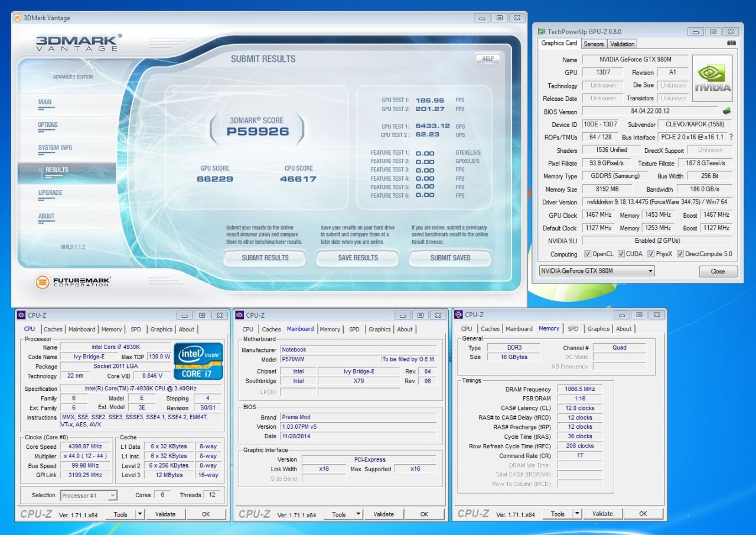Select MAIN in 3DMark sidebar
The image size is (756, 535).
point(67,103)
